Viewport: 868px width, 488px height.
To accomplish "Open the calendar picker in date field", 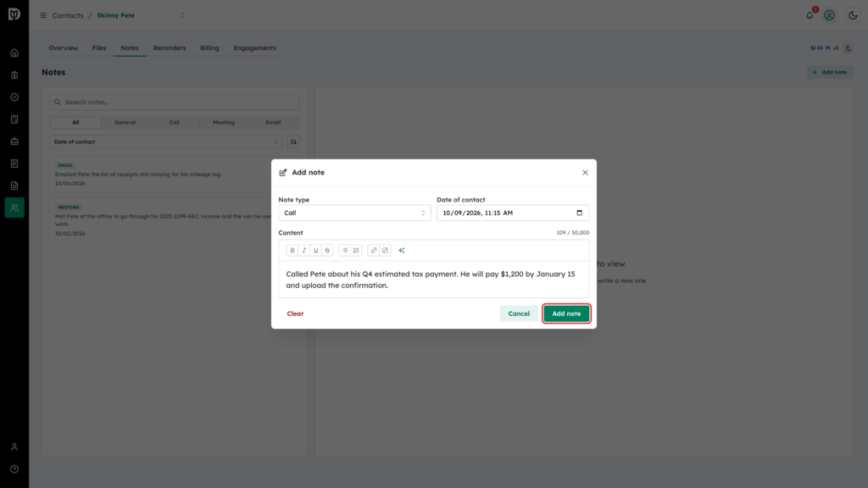I will click(x=580, y=213).
